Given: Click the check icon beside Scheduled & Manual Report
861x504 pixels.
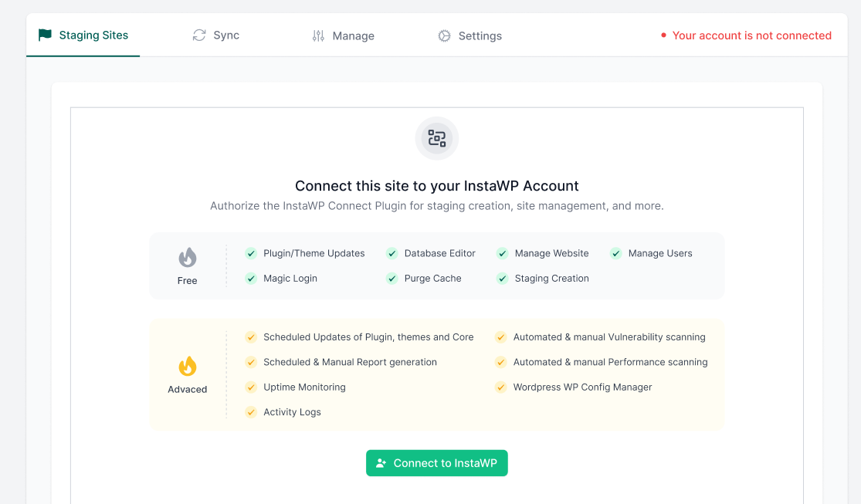Looking at the screenshot, I should [251, 362].
